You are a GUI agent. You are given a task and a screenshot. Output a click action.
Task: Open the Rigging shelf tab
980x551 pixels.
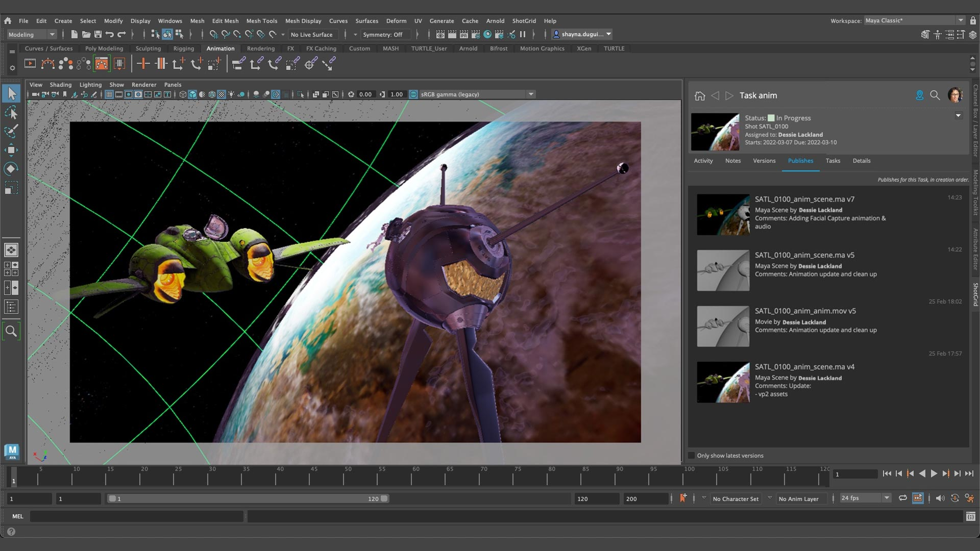(183, 48)
